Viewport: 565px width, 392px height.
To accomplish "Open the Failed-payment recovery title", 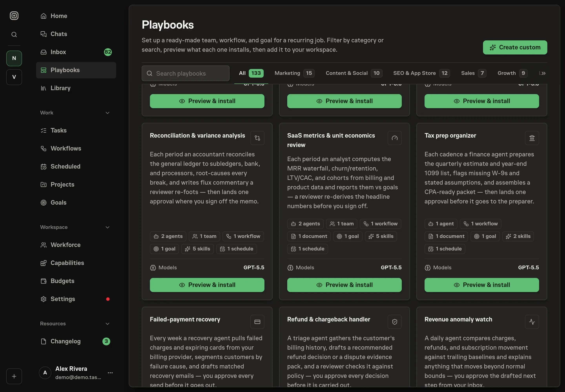I will coord(185,319).
